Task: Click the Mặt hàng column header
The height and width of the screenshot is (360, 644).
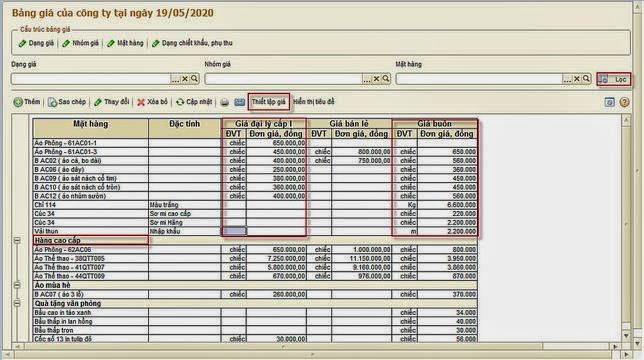Action: tap(91, 128)
